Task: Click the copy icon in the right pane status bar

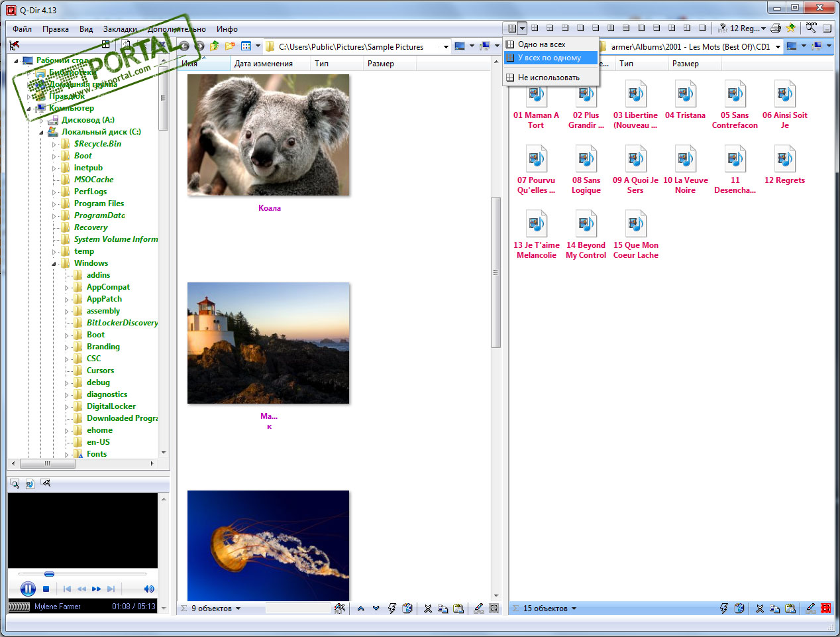Action: (774, 608)
